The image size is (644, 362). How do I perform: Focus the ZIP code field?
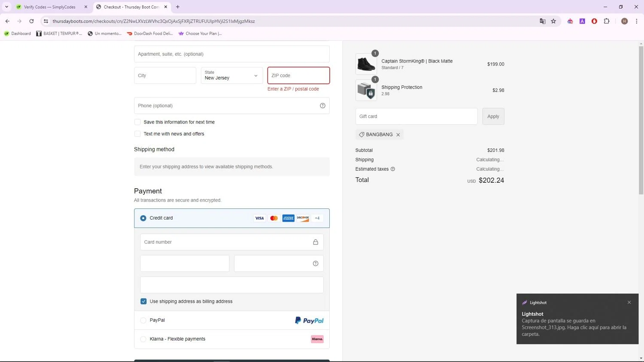pos(298,75)
